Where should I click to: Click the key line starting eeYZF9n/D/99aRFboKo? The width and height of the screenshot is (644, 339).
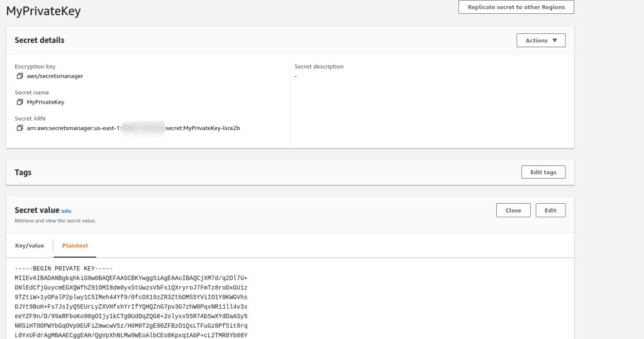click(131, 316)
